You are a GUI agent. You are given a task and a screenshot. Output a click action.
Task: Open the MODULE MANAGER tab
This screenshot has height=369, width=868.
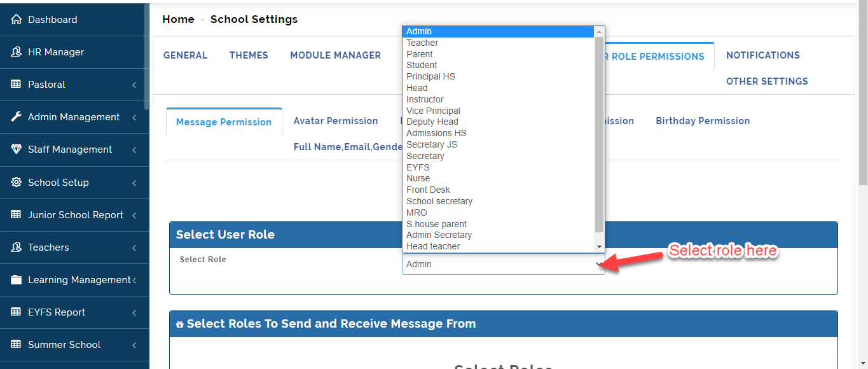335,55
